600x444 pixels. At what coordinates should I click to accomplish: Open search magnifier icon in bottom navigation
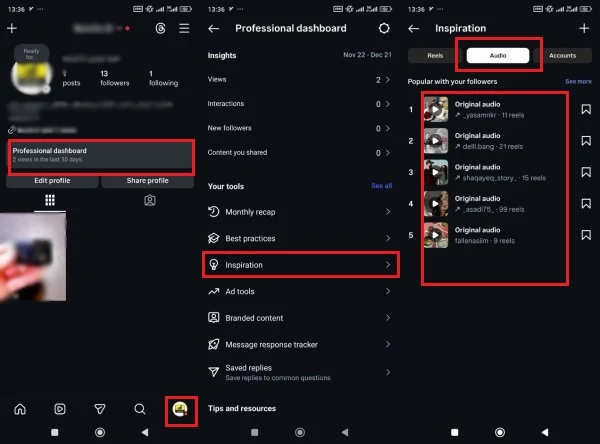(140, 409)
